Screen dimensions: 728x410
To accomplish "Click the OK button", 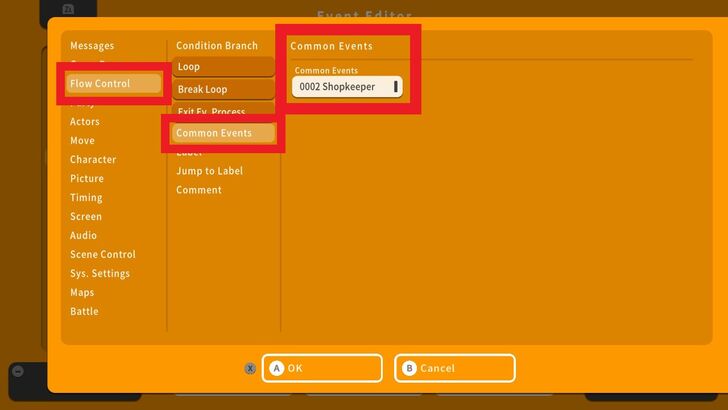I will tap(322, 368).
